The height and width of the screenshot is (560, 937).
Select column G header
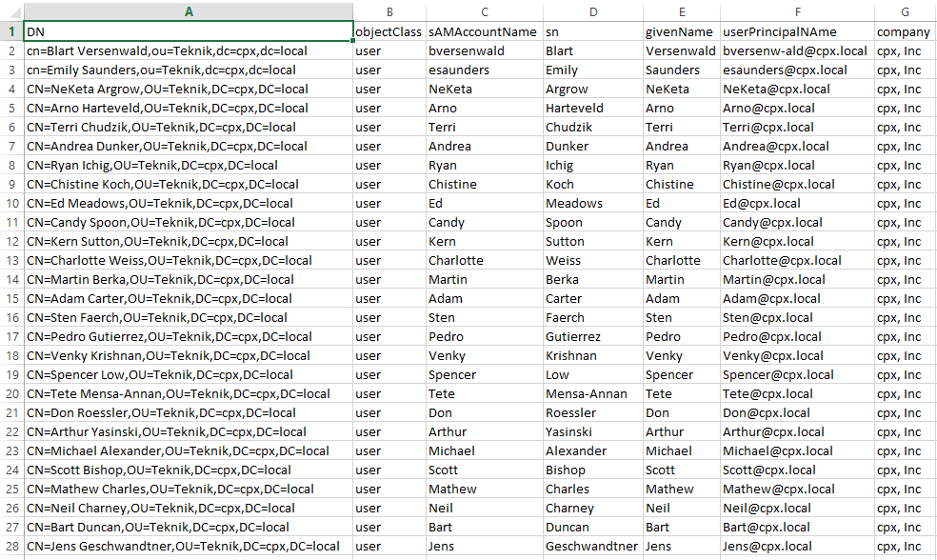[906, 12]
